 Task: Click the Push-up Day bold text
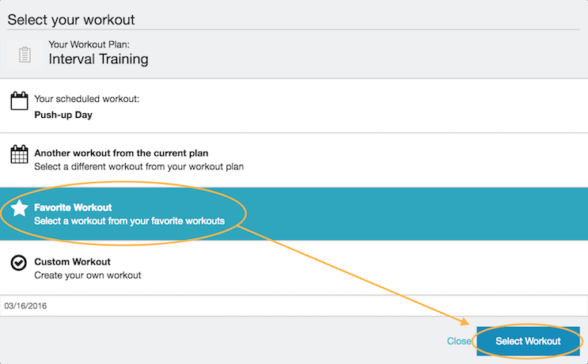coord(63,114)
